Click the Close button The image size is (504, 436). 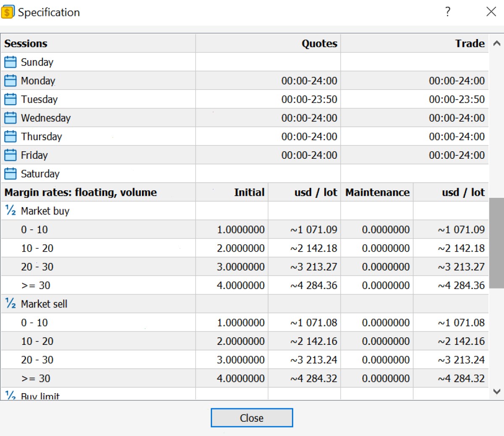coord(252,418)
